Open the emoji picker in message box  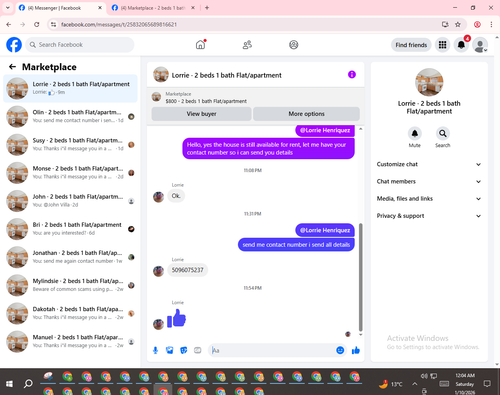pyautogui.click(x=340, y=350)
